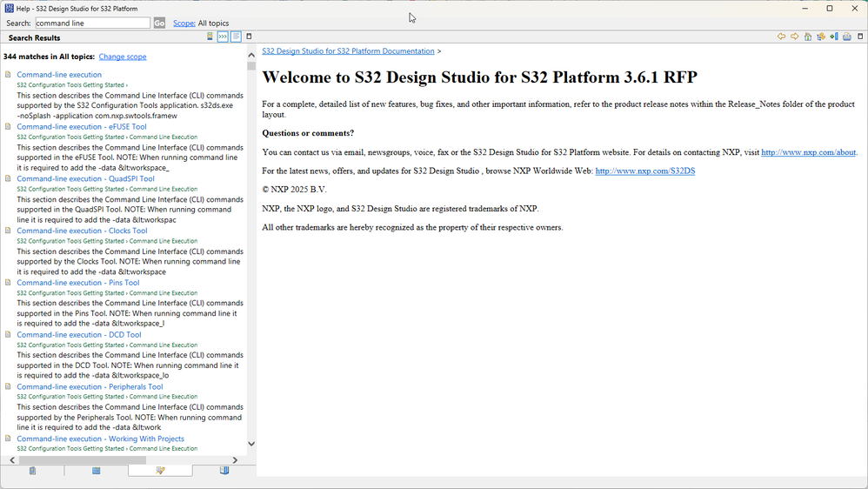This screenshot has width=868, height=489.
Task: Switch to the Contents tab
Action: click(33, 471)
